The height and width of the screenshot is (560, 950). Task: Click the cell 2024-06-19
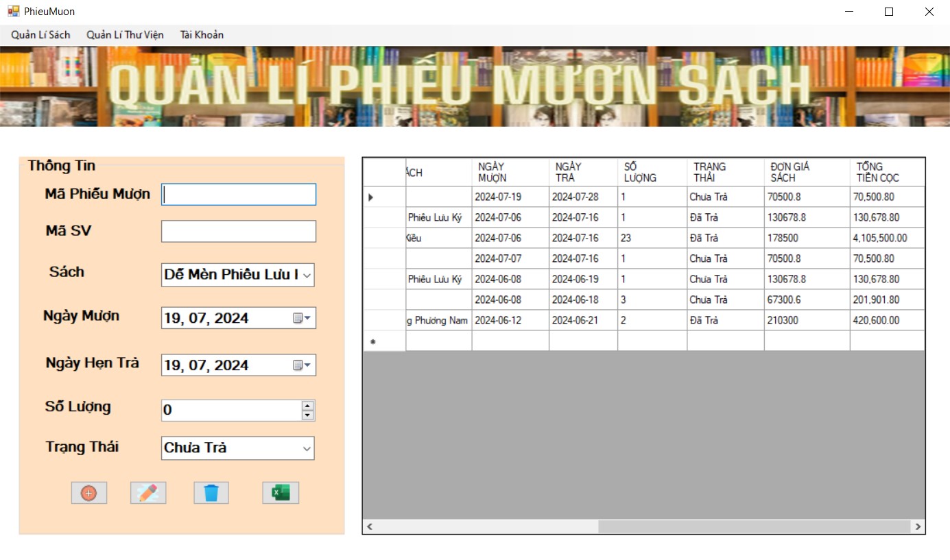(583, 279)
